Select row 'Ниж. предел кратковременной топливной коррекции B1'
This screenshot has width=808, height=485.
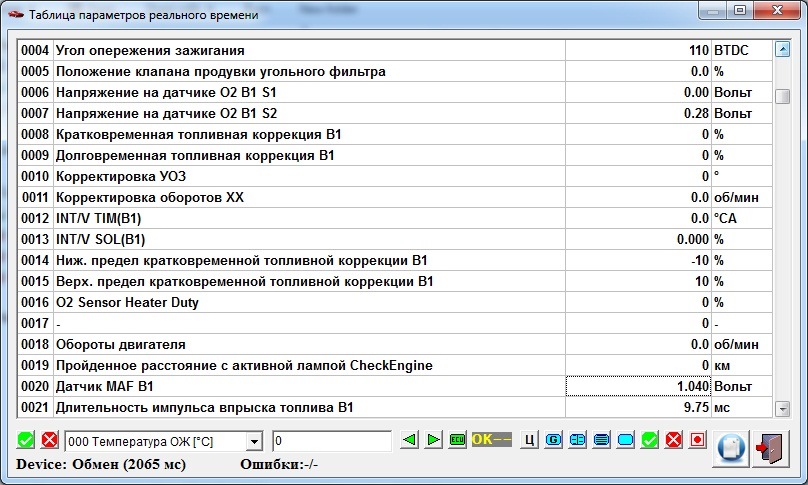click(x=395, y=260)
